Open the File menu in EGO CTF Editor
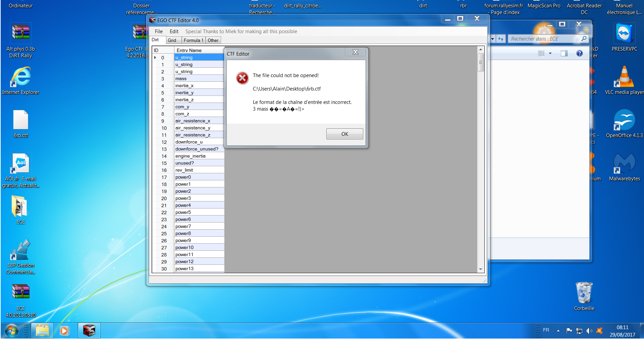The image size is (644, 362). click(158, 31)
